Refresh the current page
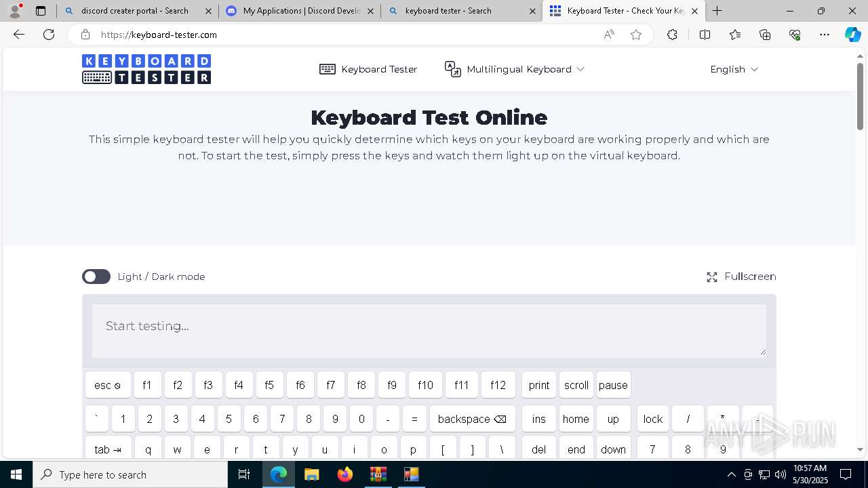The height and width of the screenshot is (488, 868). point(49,35)
